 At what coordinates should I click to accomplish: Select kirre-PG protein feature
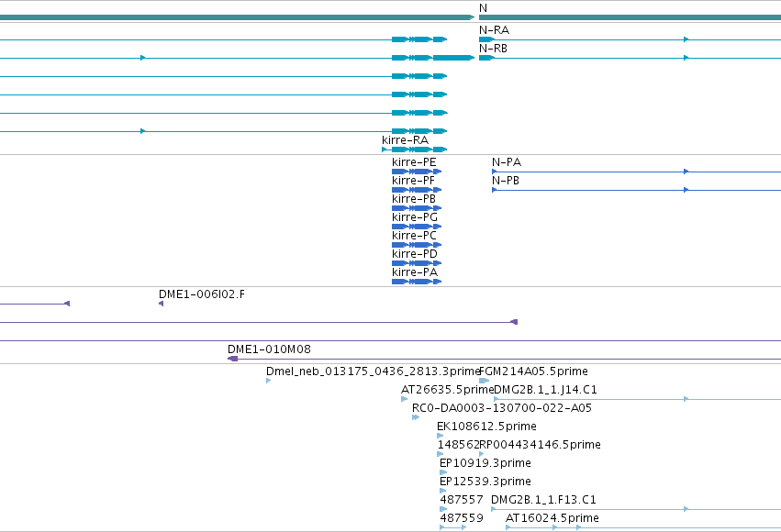[x=417, y=227]
